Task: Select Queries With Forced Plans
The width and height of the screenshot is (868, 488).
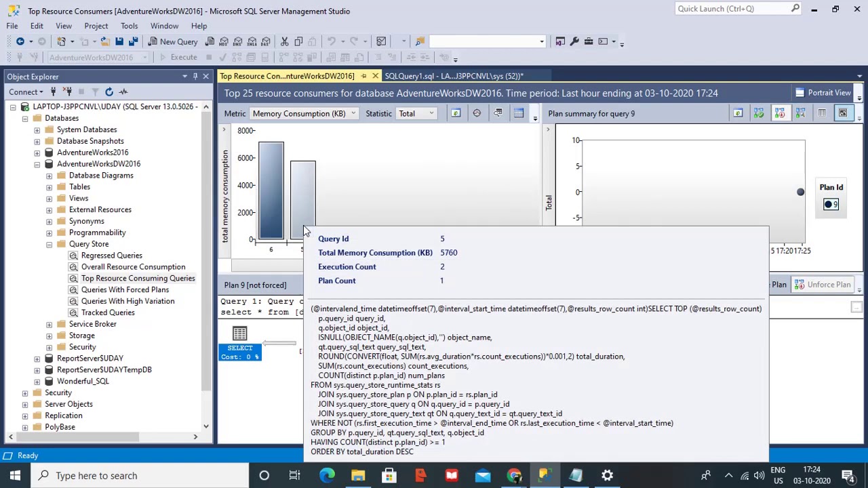Action: (x=125, y=289)
